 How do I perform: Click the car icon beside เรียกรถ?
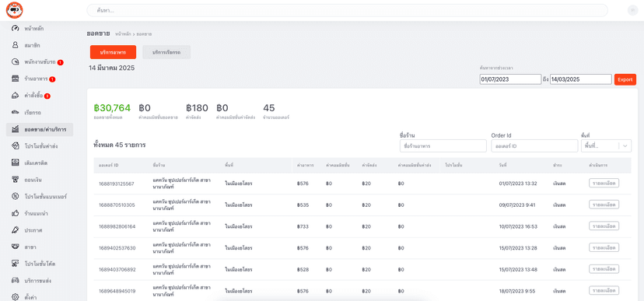coord(16,112)
